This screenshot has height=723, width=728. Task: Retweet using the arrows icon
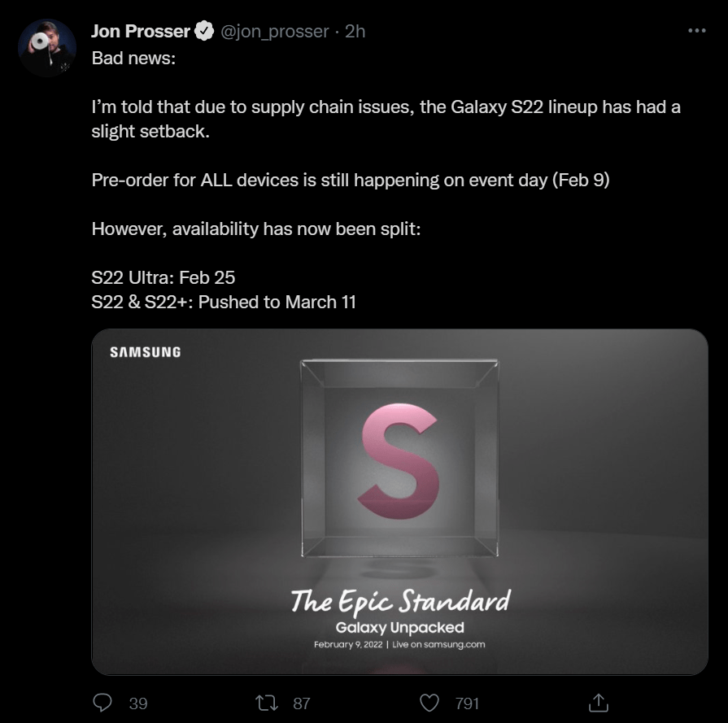[x=267, y=703]
